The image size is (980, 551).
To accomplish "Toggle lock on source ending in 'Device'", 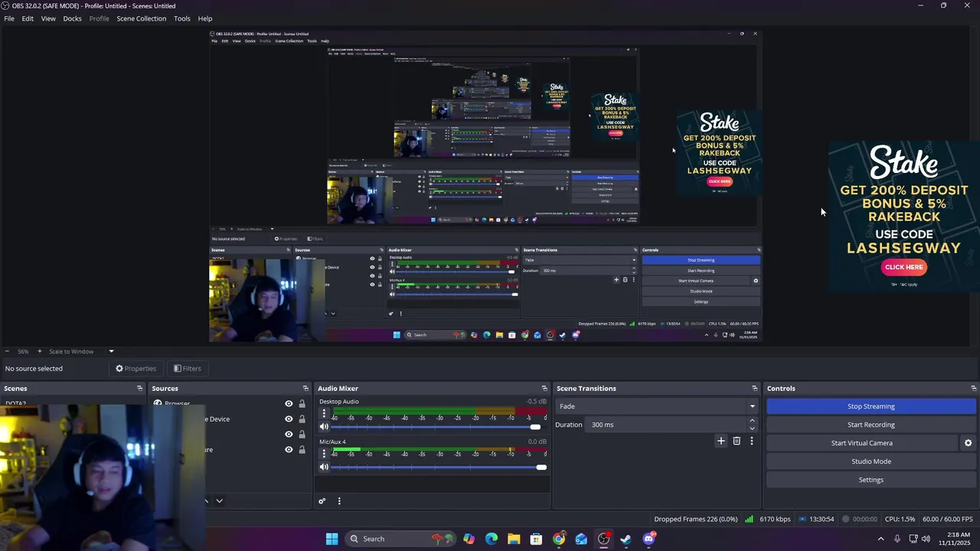I will tap(302, 419).
